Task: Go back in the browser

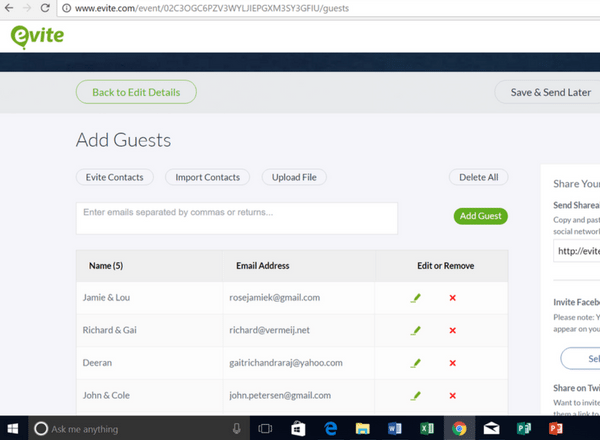Action: pos(9,8)
